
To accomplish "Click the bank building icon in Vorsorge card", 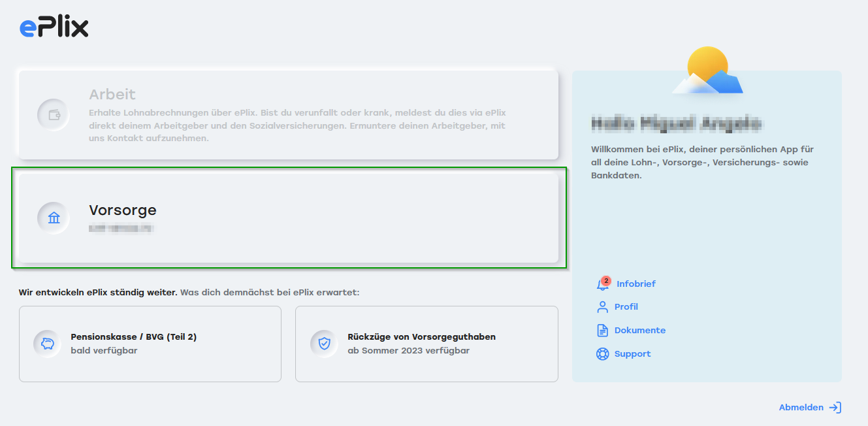I will pos(54,218).
